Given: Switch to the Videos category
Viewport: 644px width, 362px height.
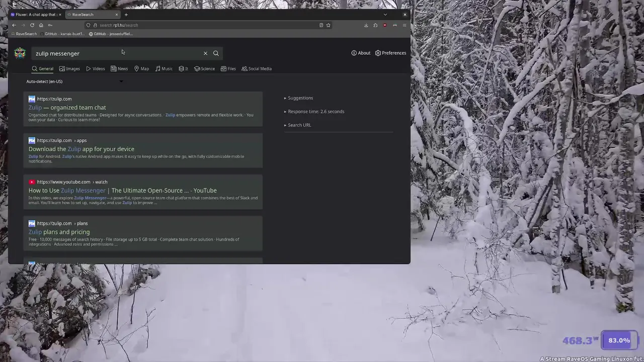Looking at the screenshot, I should [95, 68].
